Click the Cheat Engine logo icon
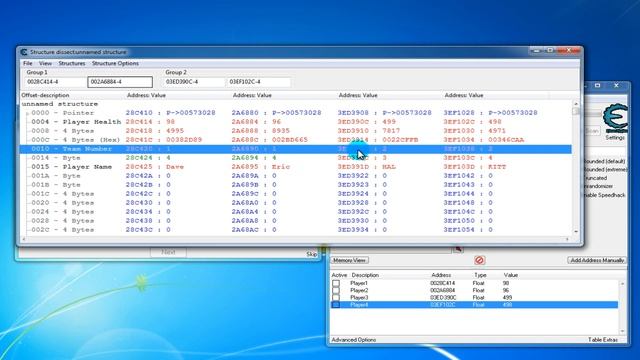Viewport: 640px width, 360px height. (x=615, y=118)
